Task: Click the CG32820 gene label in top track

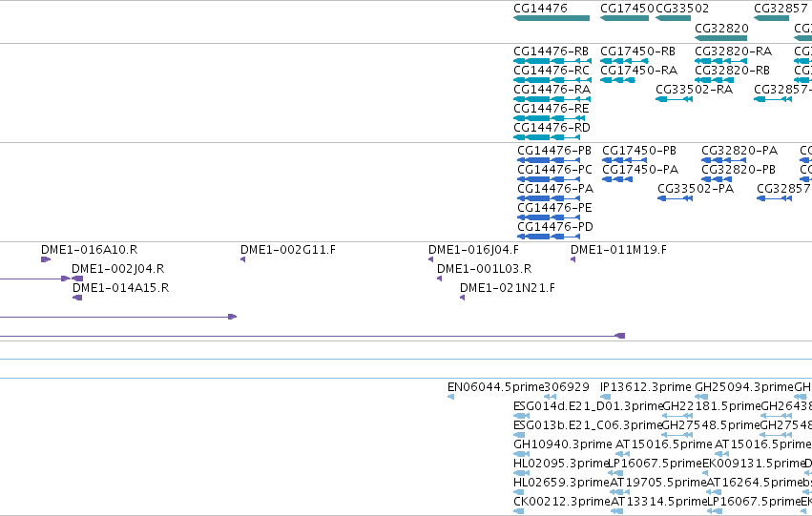Action: (721, 28)
